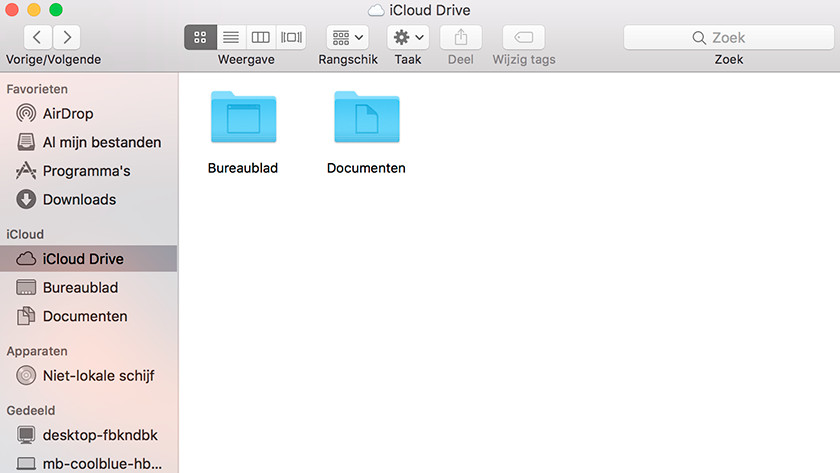Click the Favorieten section header
The height and width of the screenshot is (473, 840).
click(37, 89)
